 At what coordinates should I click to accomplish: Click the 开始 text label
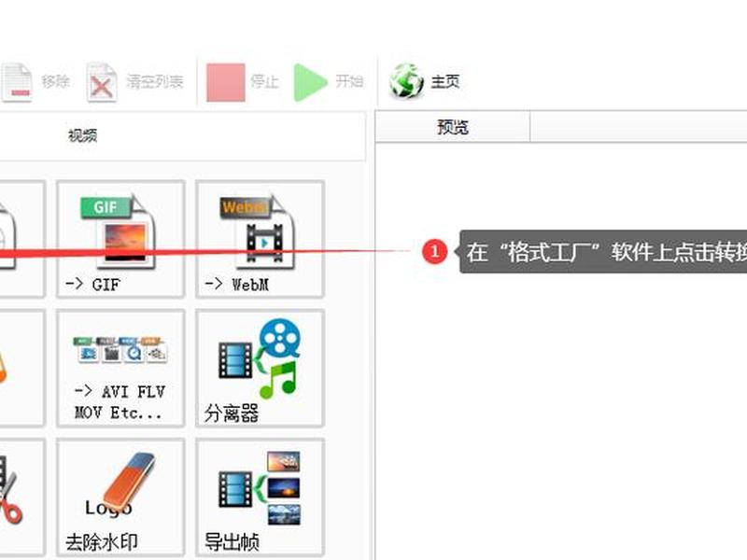coord(349,81)
